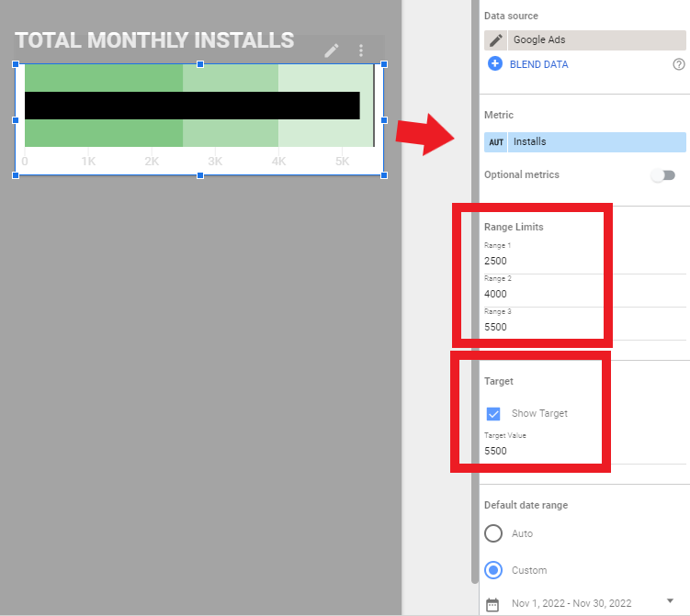
Task: Edit the Range 1 value field
Action: tap(542, 261)
